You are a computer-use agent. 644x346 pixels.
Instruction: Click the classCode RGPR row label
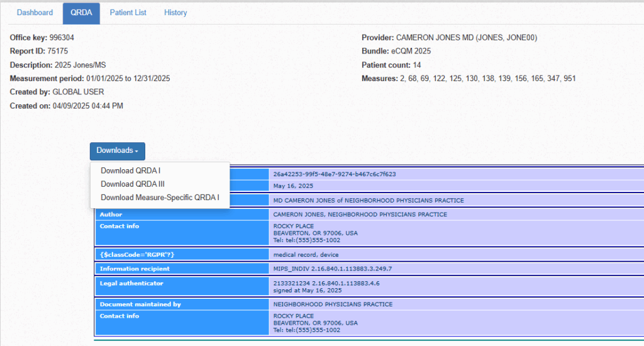pos(136,255)
